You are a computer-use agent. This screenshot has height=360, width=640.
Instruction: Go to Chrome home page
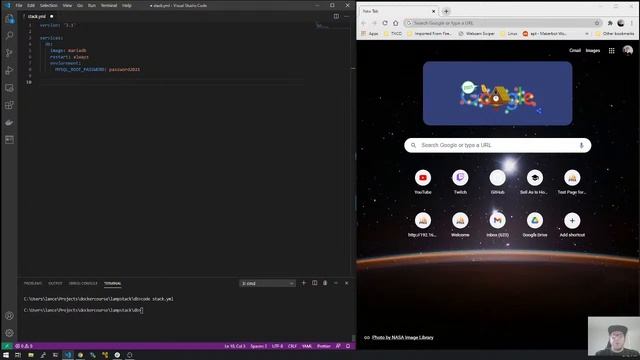point(396,23)
